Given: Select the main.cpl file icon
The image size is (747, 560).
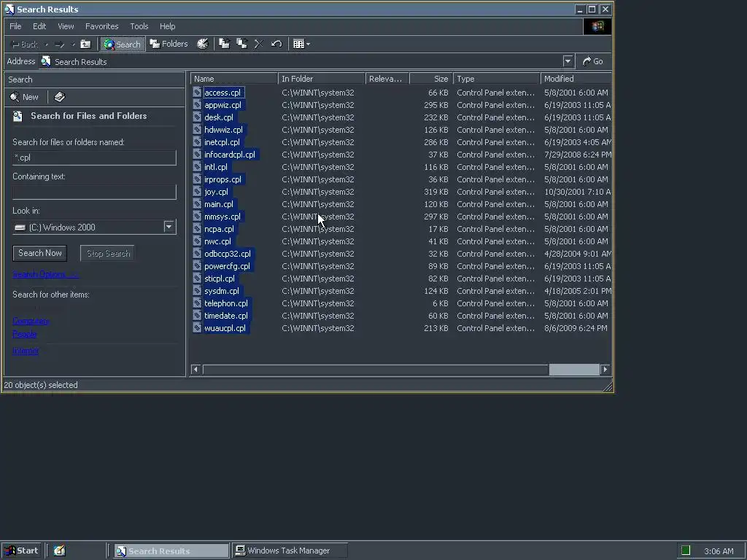Looking at the screenshot, I should 197,204.
